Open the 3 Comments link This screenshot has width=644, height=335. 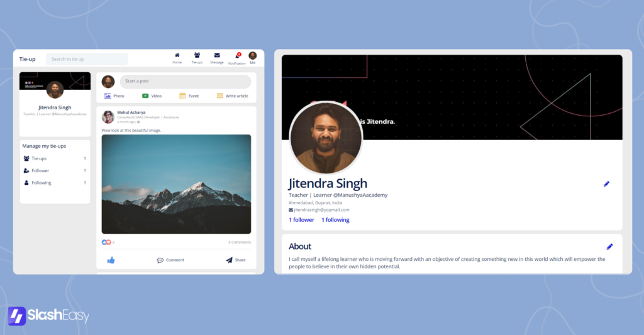tap(239, 242)
